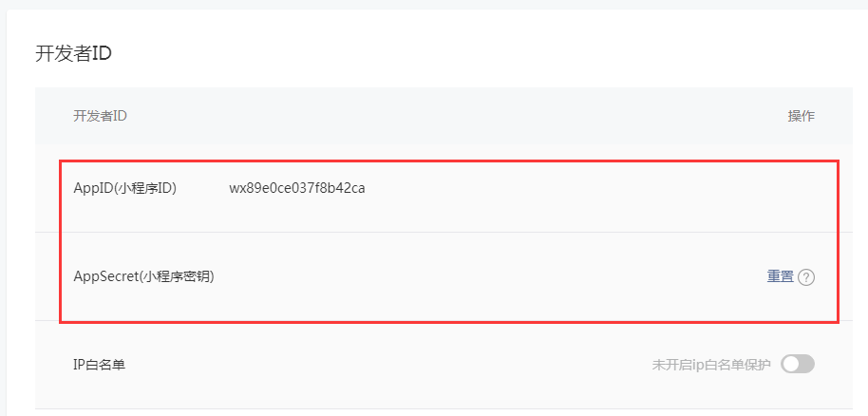Click the white space right of 开发者ID heading
Screen dimensions: 868x416
[x=475, y=53]
